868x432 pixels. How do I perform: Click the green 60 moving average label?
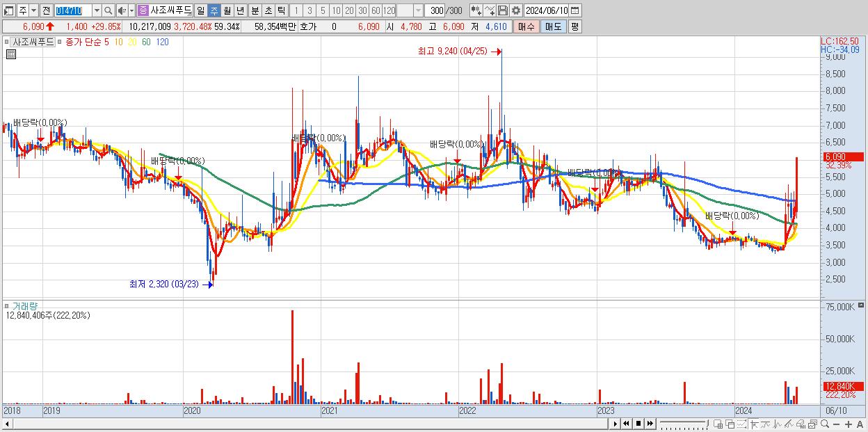146,42
